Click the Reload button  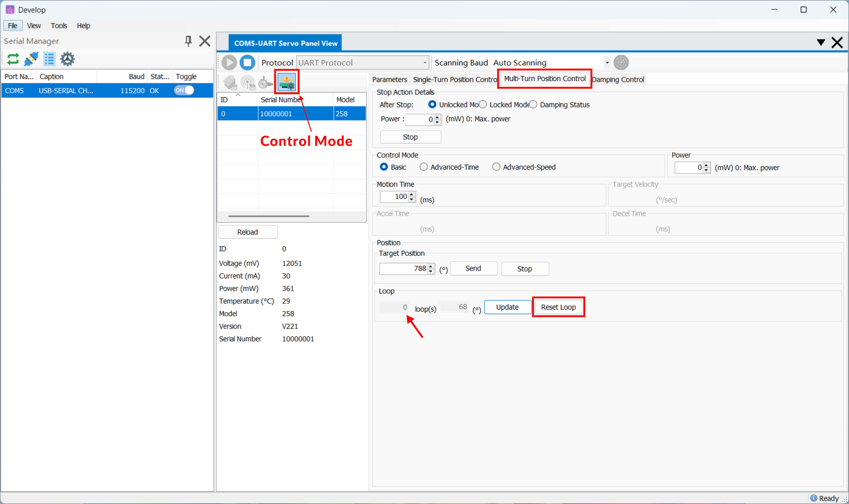tap(248, 232)
